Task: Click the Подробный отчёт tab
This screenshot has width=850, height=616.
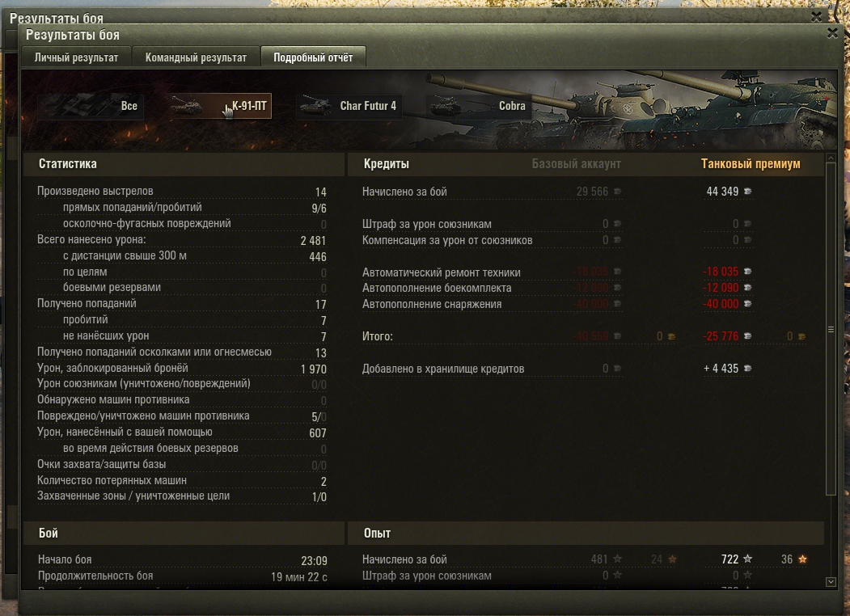Action: point(313,57)
